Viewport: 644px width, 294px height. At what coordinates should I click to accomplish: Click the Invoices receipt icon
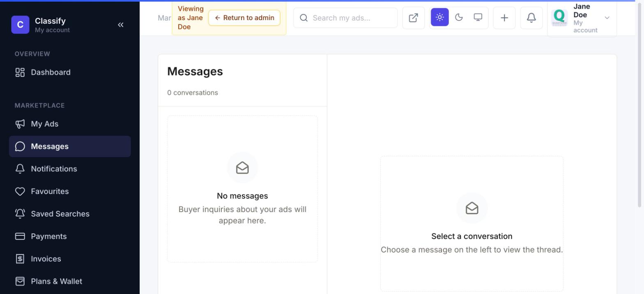tap(20, 259)
